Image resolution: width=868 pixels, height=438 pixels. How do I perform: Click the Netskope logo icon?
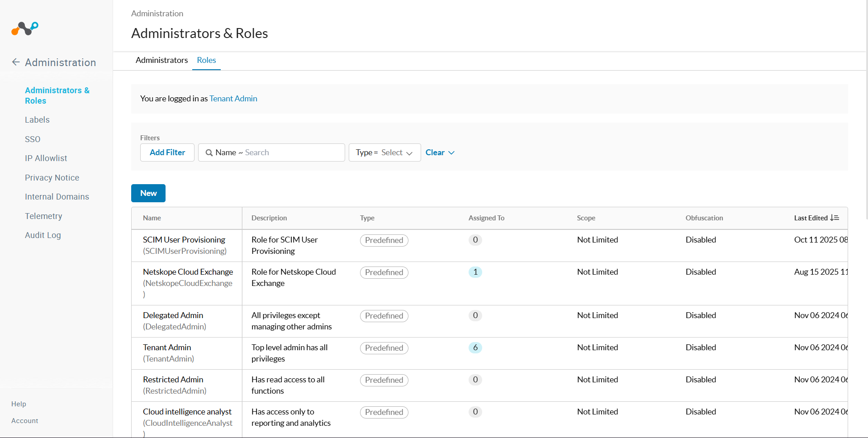[25, 29]
